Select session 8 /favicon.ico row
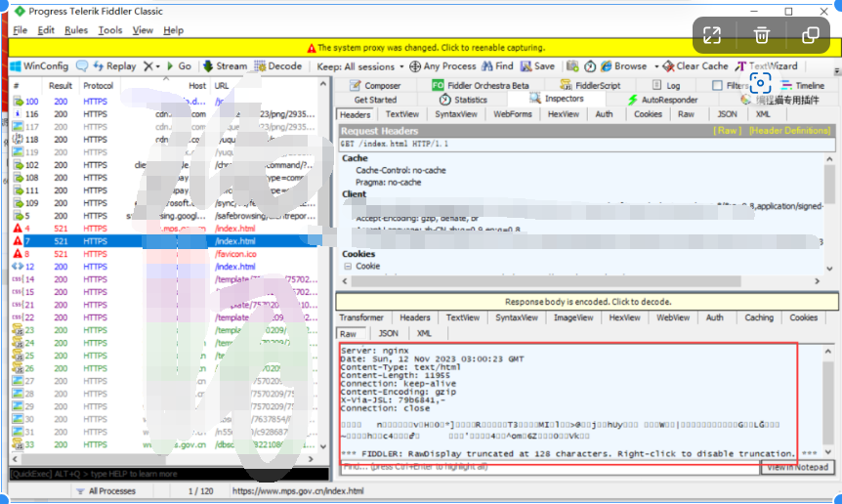The height and width of the screenshot is (504, 842). [166, 254]
